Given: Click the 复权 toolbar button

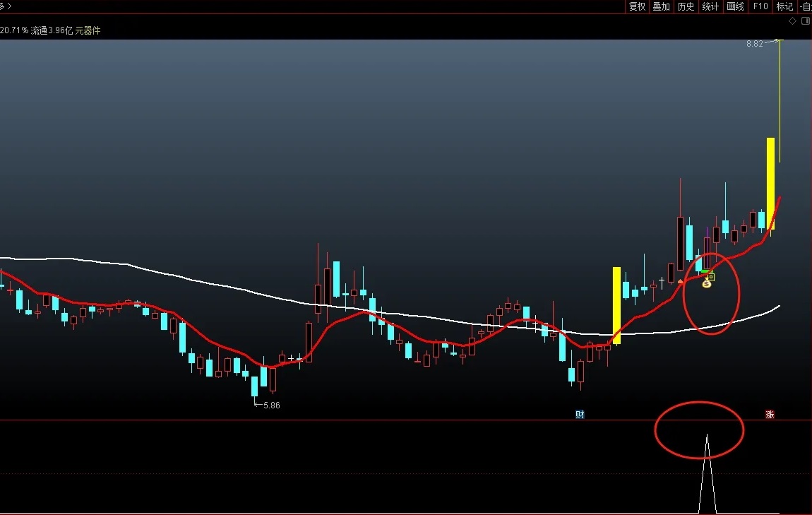Looking at the screenshot, I should (x=637, y=6).
